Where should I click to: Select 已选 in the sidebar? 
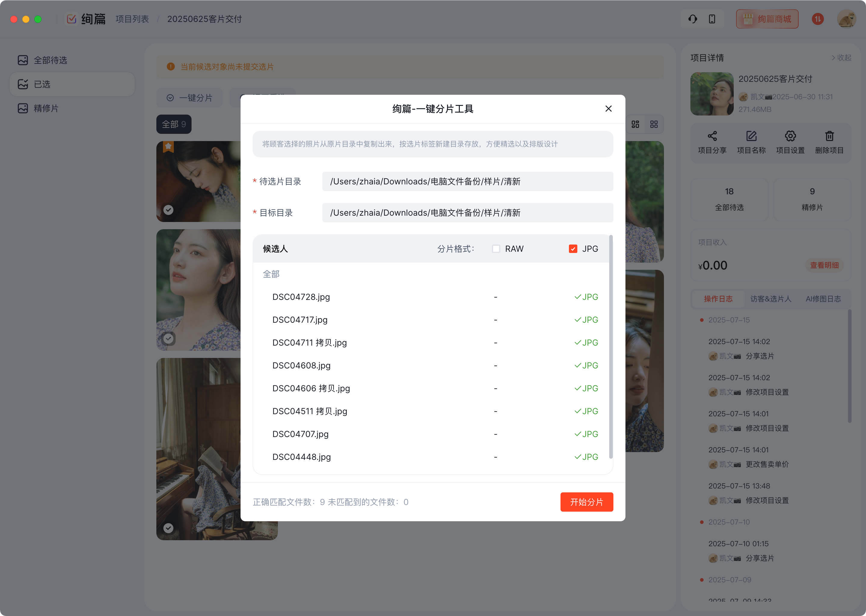[72, 84]
